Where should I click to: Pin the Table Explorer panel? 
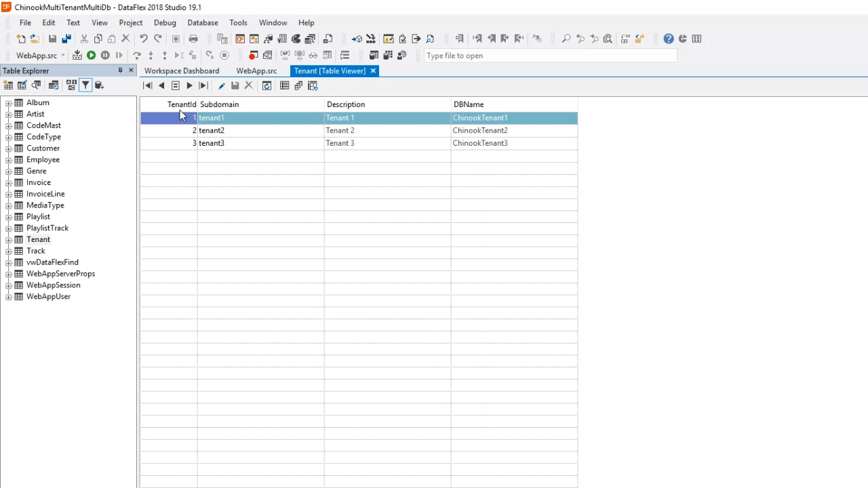(x=120, y=70)
